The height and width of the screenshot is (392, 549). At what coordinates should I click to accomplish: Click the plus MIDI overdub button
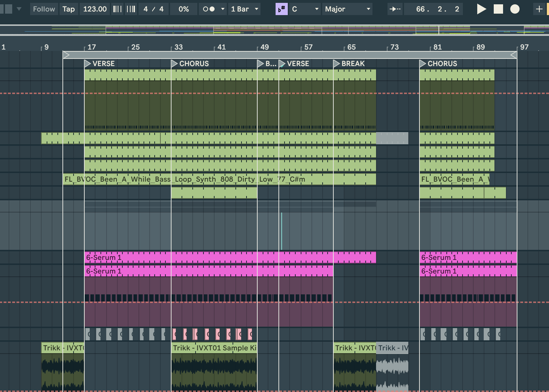point(539,9)
